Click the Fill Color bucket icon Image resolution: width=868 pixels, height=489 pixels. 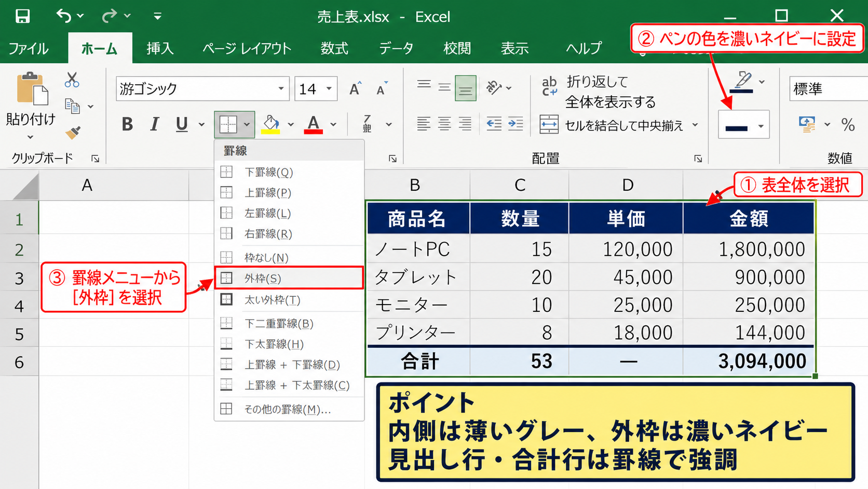coord(270,124)
